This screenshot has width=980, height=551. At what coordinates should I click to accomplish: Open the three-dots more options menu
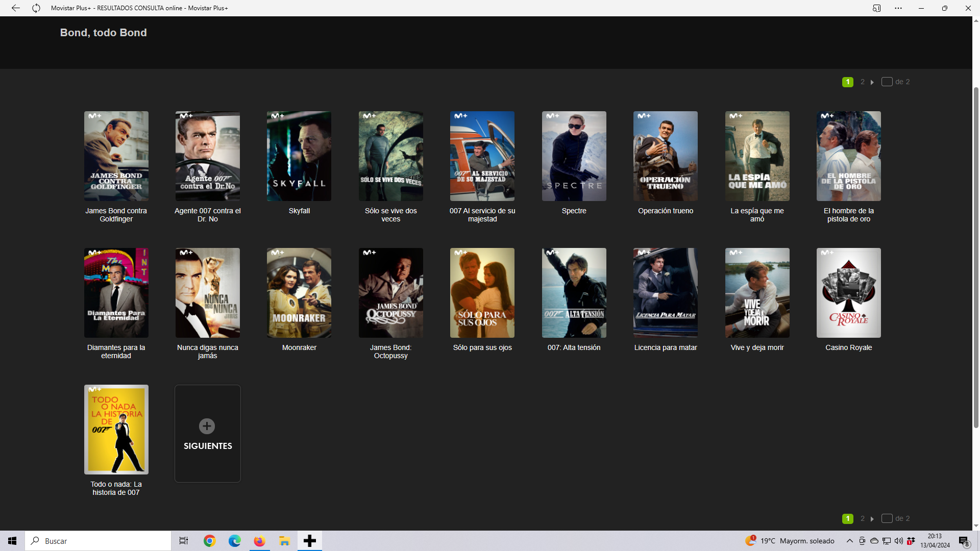click(898, 8)
